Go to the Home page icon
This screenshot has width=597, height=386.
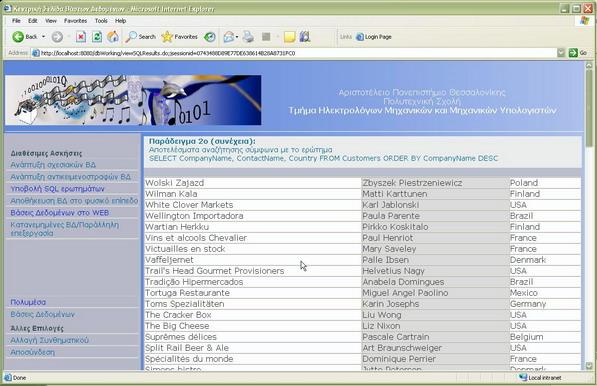point(113,37)
